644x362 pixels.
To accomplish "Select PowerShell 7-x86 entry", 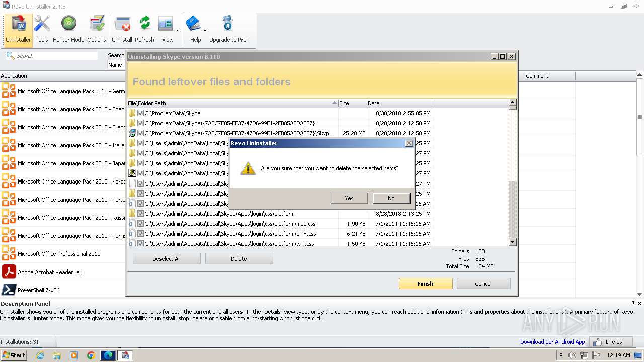I will click(x=38, y=290).
